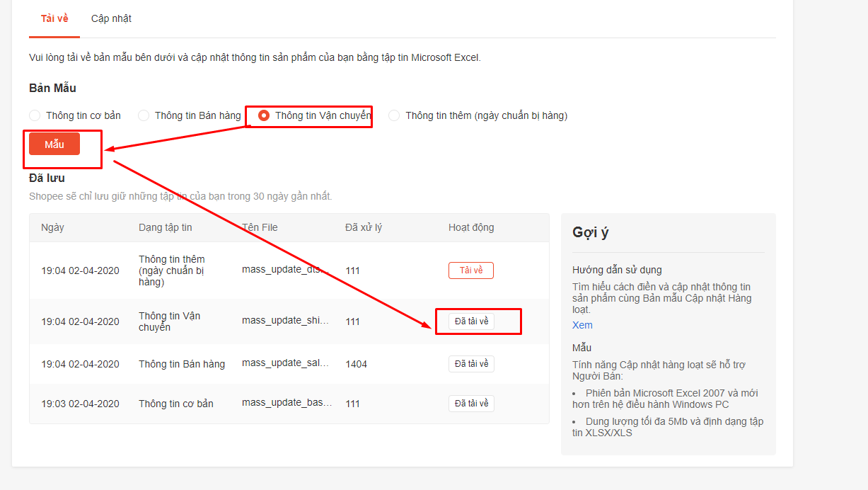Click Đã tải về in Thông tin Vận chuyển row
868x490 pixels.
click(x=471, y=321)
